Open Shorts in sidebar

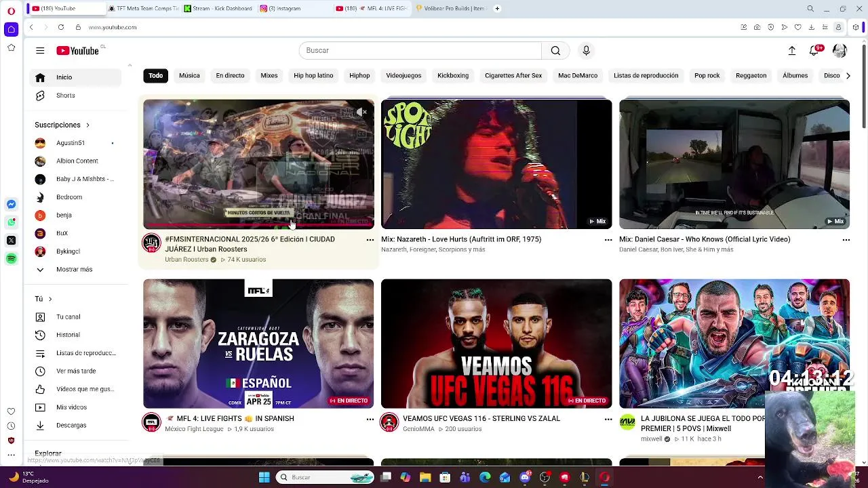(x=75, y=96)
